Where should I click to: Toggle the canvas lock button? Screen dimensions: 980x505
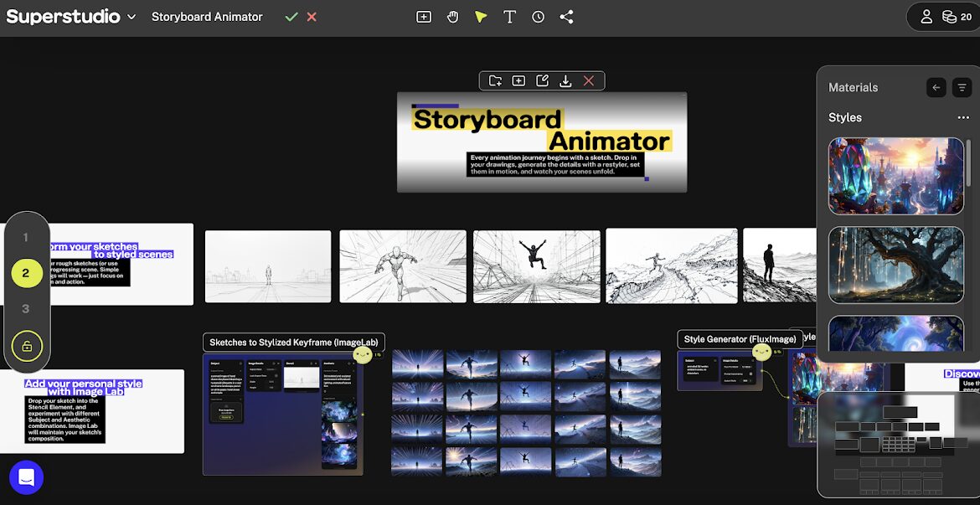[27, 346]
